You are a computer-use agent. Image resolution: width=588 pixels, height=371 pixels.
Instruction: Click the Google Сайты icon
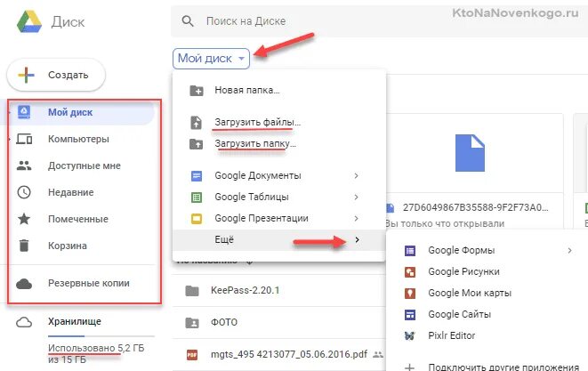(410, 315)
